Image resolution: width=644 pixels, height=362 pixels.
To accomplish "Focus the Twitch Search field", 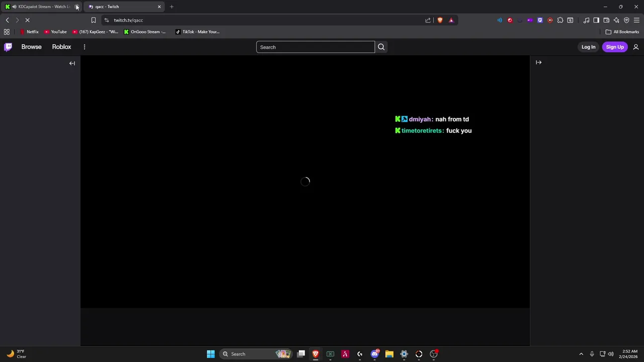I will [x=315, y=47].
